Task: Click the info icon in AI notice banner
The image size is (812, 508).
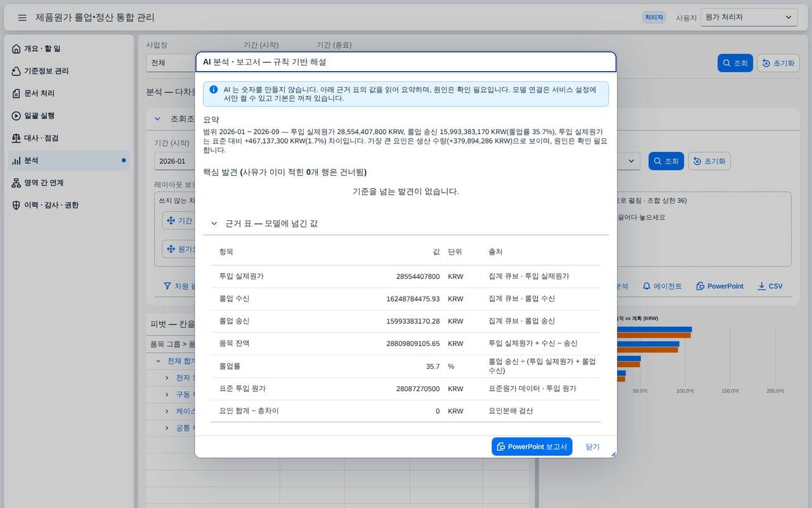Action: click(214, 90)
